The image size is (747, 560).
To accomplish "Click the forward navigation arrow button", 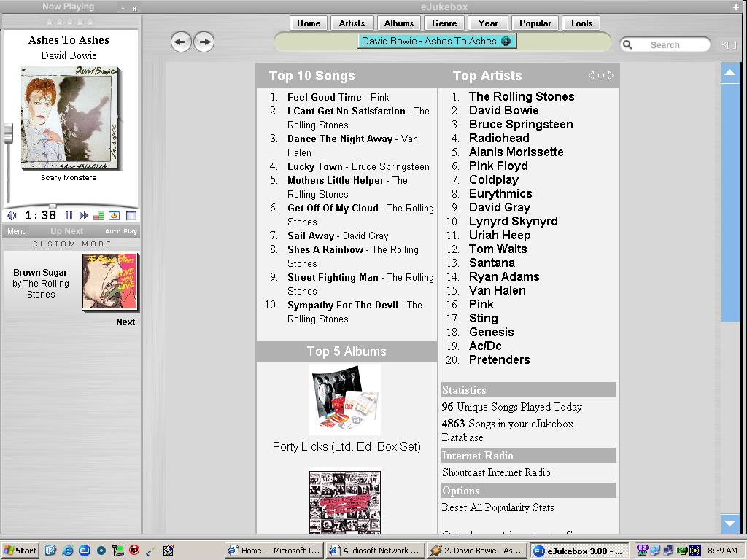I will point(204,42).
